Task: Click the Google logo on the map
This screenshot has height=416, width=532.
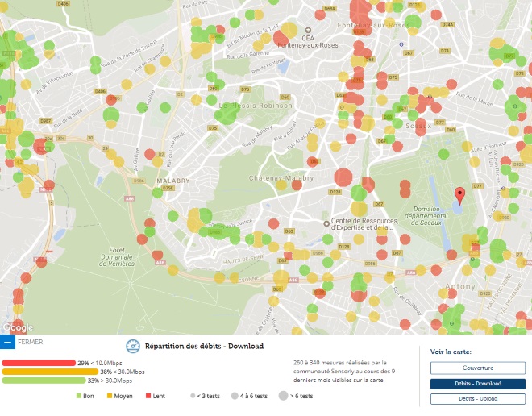Action: point(16,327)
